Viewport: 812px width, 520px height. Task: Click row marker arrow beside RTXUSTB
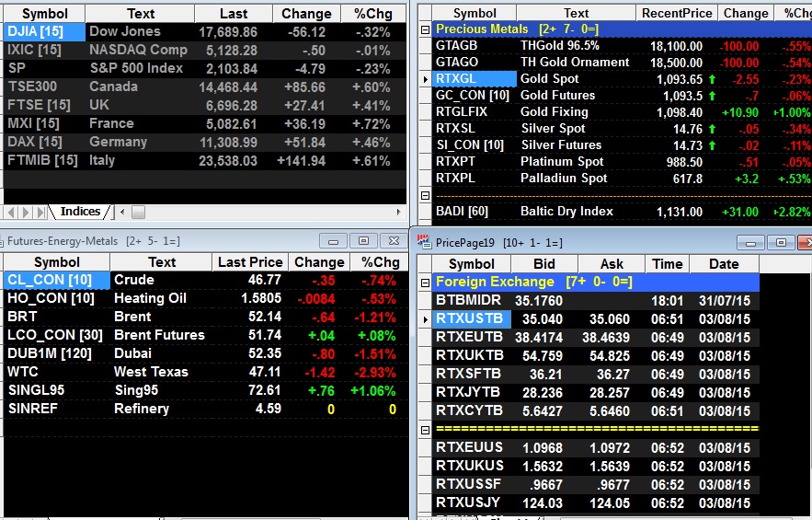coord(425,319)
